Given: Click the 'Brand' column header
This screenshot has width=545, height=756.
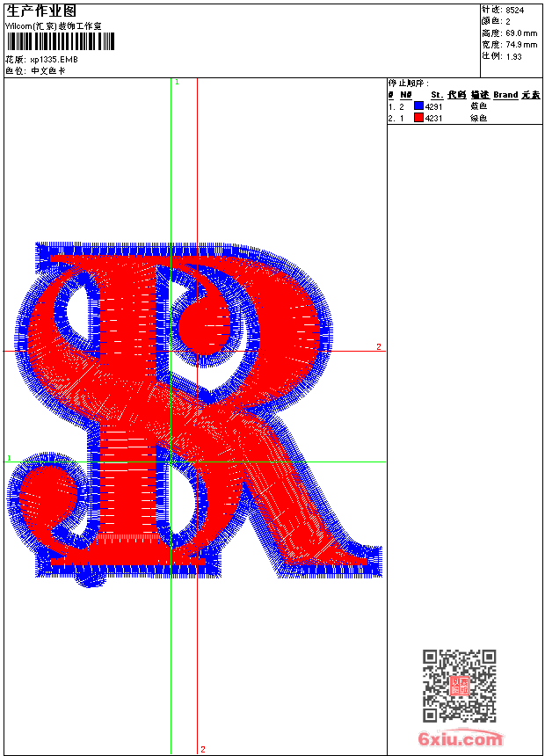Looking at the screenshot, I should tap(505, 94).
